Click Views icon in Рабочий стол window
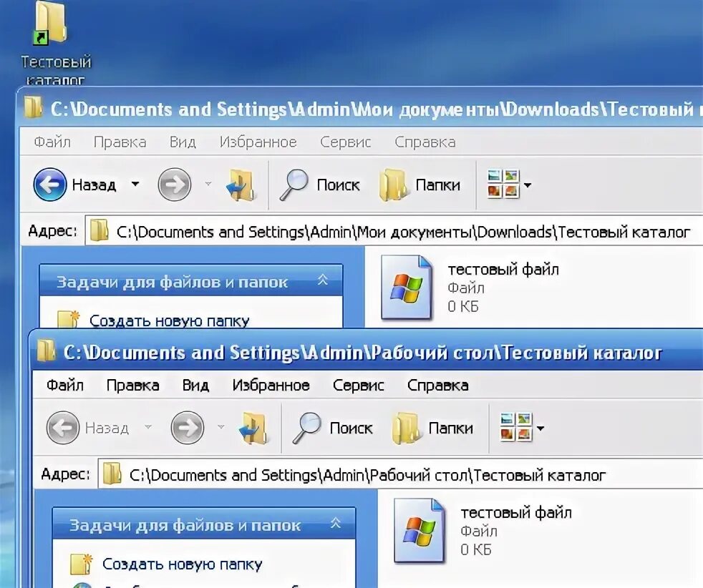The width and height of the screenshot is (703, 588). coord(516,427)
